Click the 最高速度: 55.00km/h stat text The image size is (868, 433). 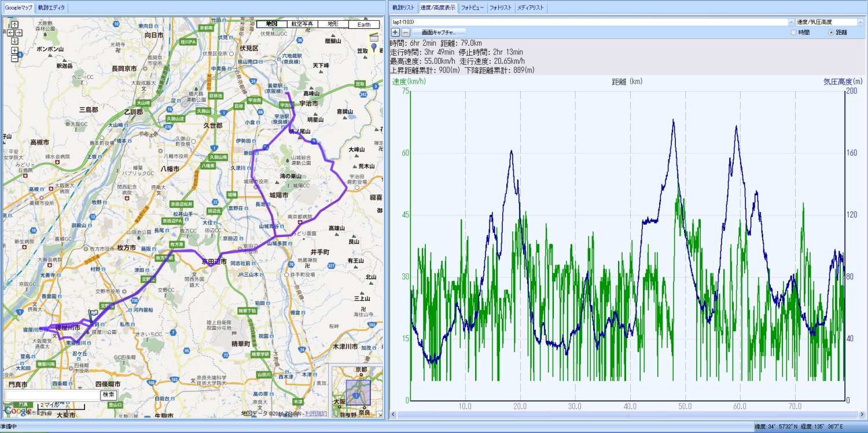[x=422, y=61]
